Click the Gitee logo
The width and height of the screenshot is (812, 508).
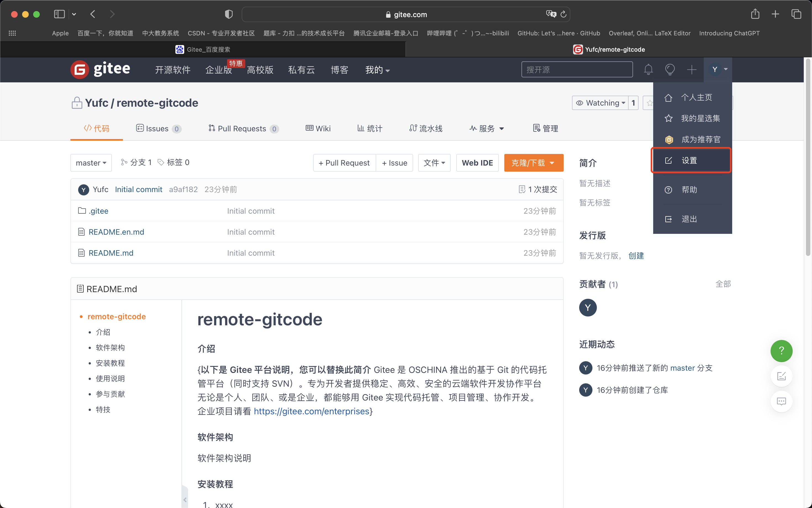coord(100,70)
